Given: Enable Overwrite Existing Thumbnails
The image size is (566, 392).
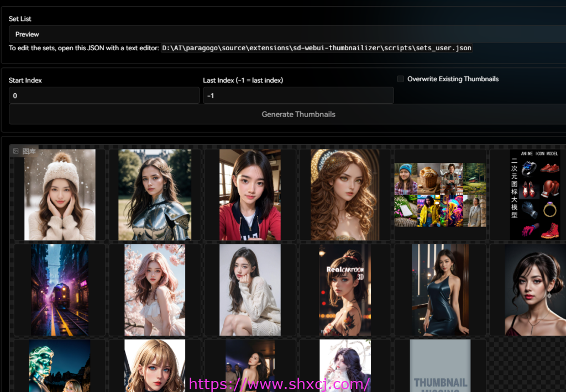Looking at the screenshot, I should 400,78.
